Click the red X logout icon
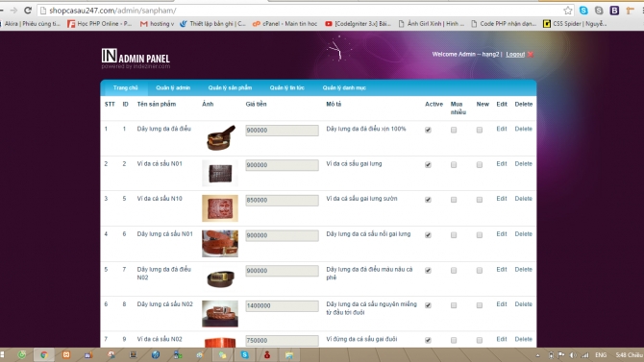This screenshot has width=644, height=362. click(x=531, y=54)
